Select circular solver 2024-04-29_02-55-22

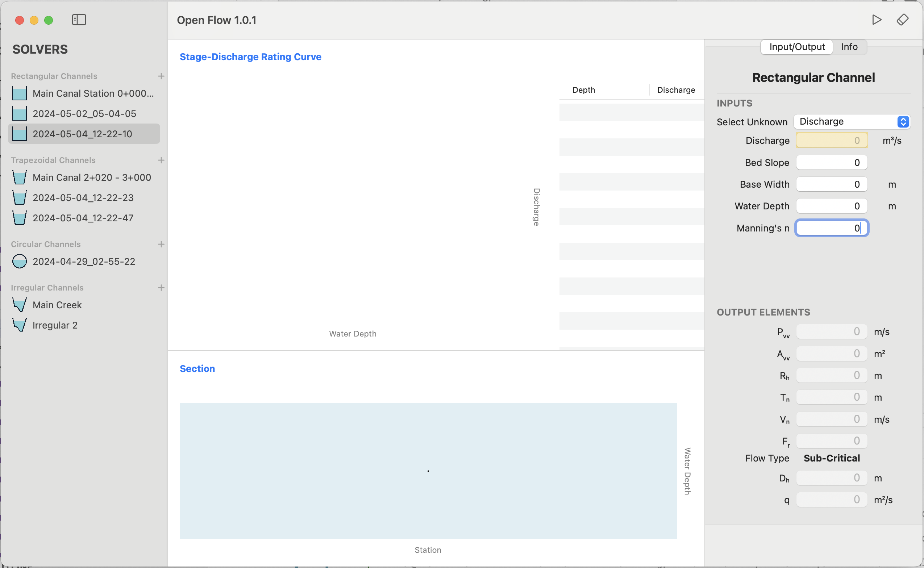(84, 262)
